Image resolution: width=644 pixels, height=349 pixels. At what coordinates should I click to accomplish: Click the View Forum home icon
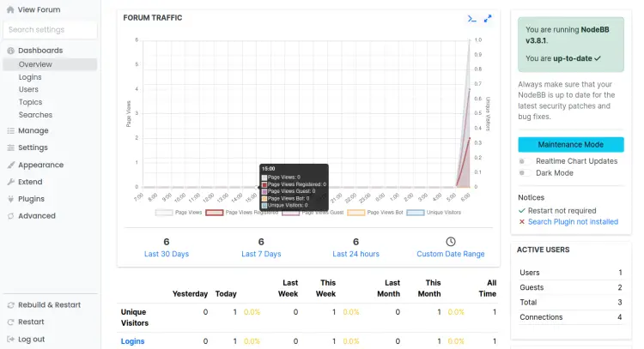click(x=10, y=10)
